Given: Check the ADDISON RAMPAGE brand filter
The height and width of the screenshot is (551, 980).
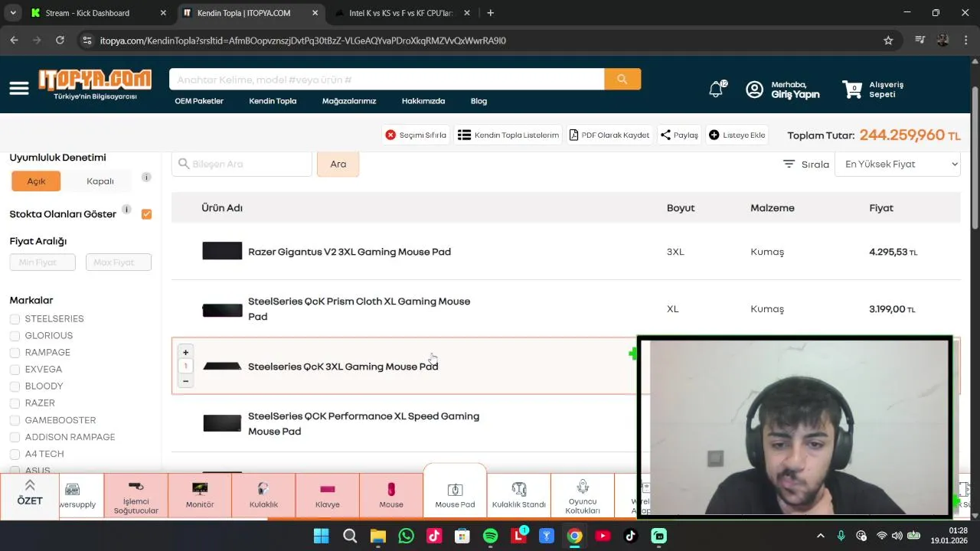Looking at the screenshot, I should click(15, 437).
